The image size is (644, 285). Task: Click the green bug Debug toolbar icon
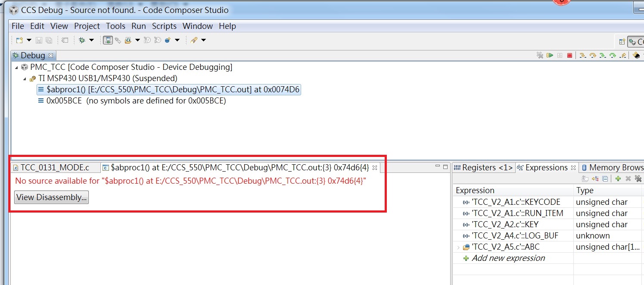point(82,40)
